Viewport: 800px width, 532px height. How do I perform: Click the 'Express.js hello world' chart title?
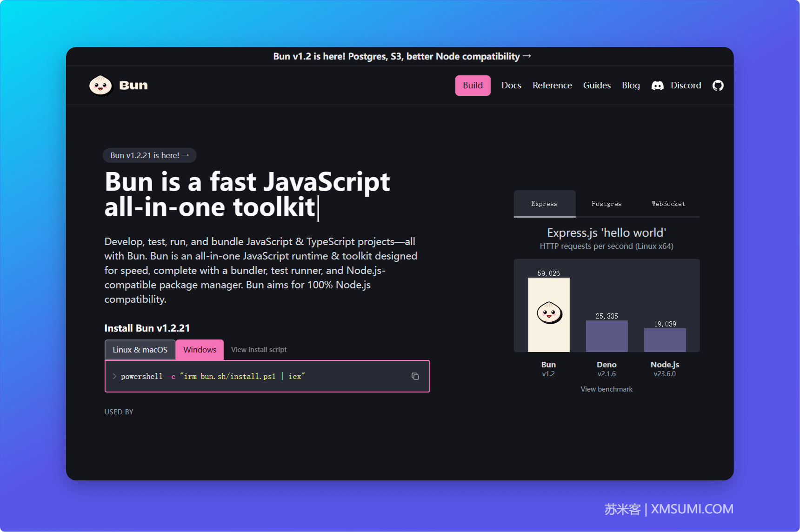point(607,233)
